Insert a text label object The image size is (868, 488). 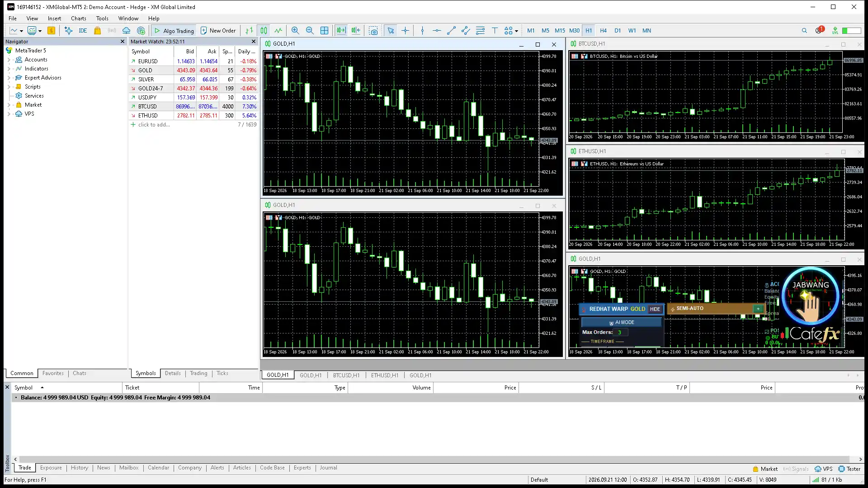coord(495,31)
